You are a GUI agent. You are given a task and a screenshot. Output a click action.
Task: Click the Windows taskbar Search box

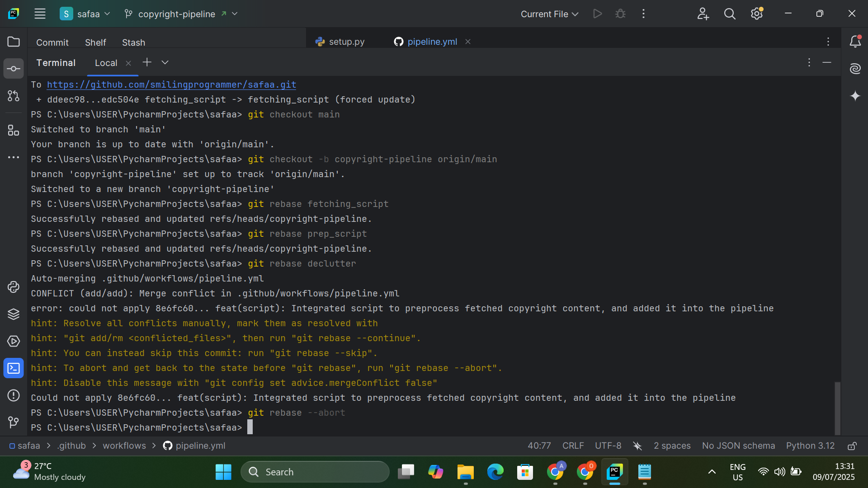(315, 472)
